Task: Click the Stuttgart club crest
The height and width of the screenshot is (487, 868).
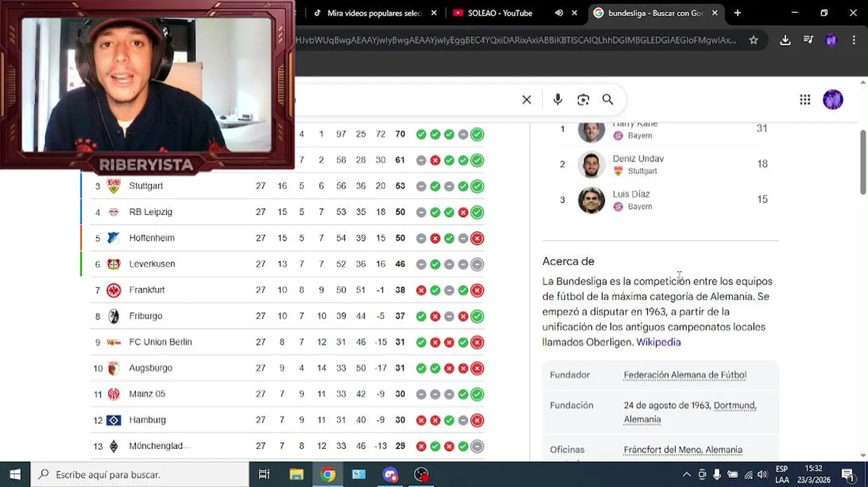Action: point(114,186)
